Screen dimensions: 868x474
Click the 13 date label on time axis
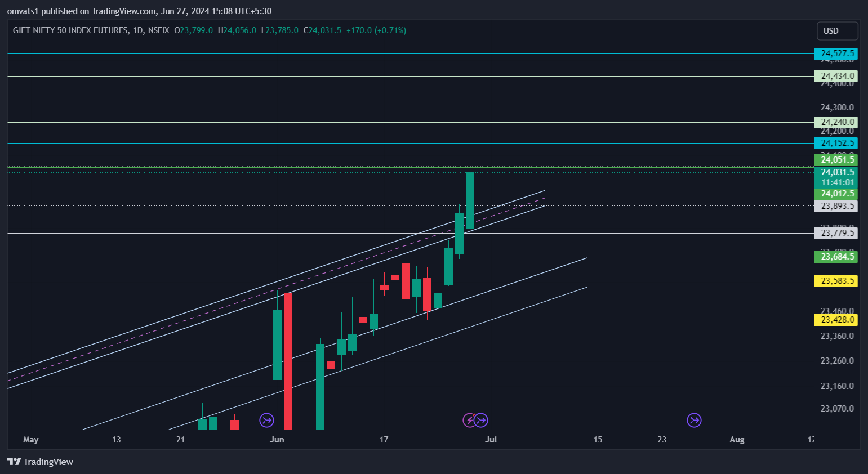(x=116, y=440)
